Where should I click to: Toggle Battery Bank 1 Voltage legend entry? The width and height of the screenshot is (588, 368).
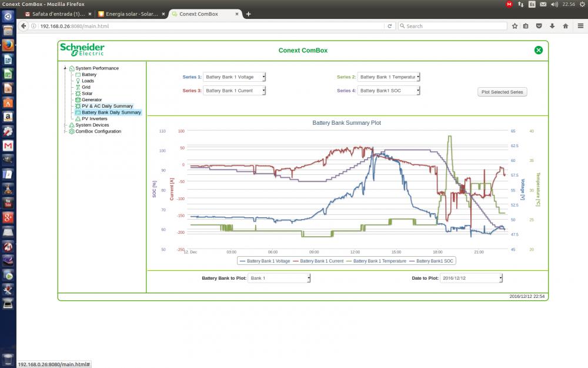pos(265,261)
